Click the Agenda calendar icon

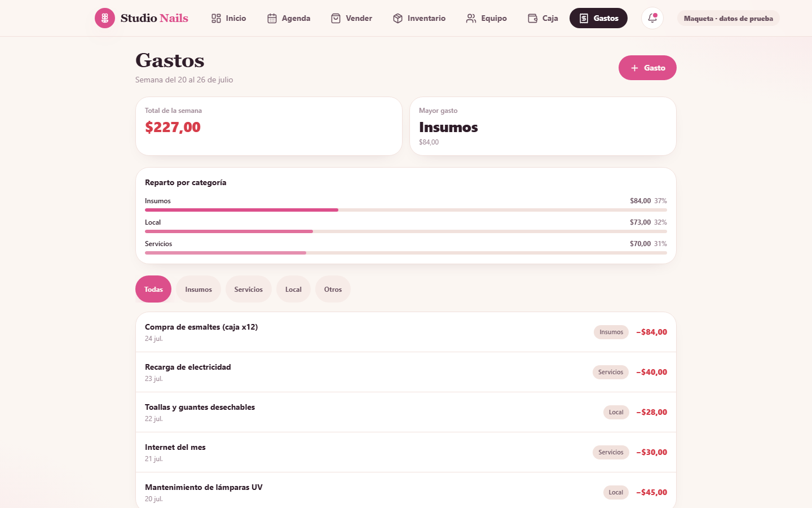coord(272,19)
